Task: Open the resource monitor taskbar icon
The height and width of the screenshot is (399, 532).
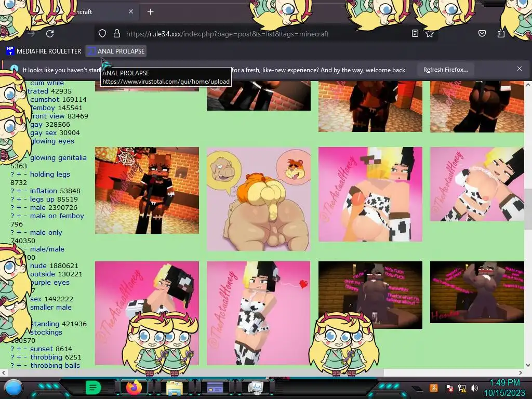Action: tap(256, 387)
